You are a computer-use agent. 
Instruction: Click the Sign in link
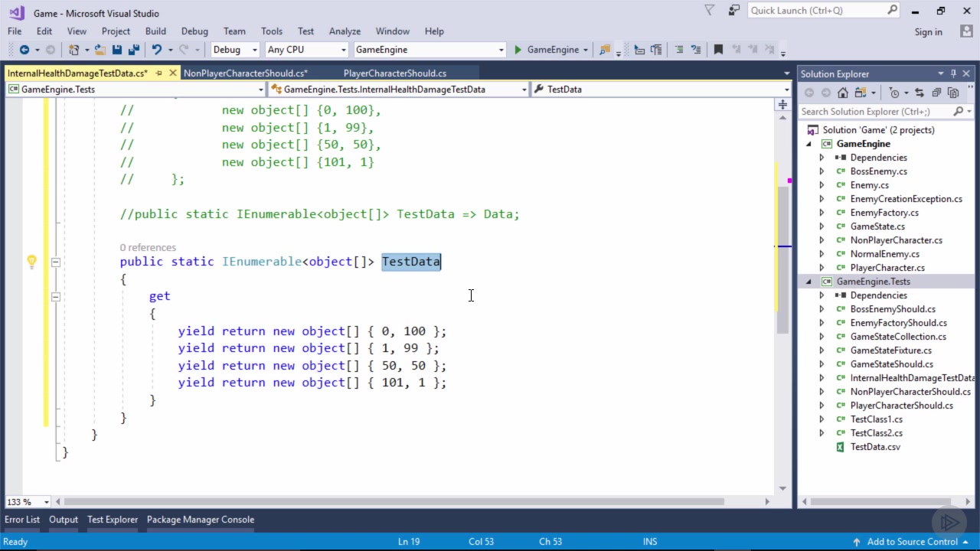tap(928, 32)
